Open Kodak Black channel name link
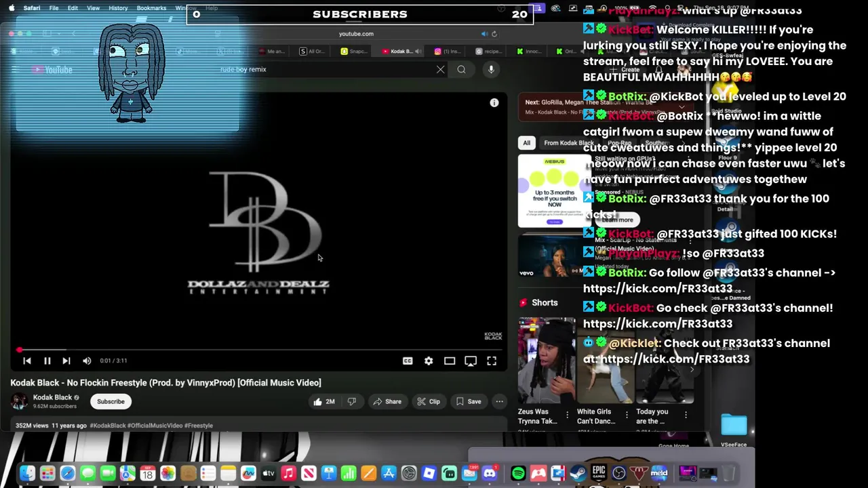The image size is (868, 488). pyautogui.click(x=52, y=397)
